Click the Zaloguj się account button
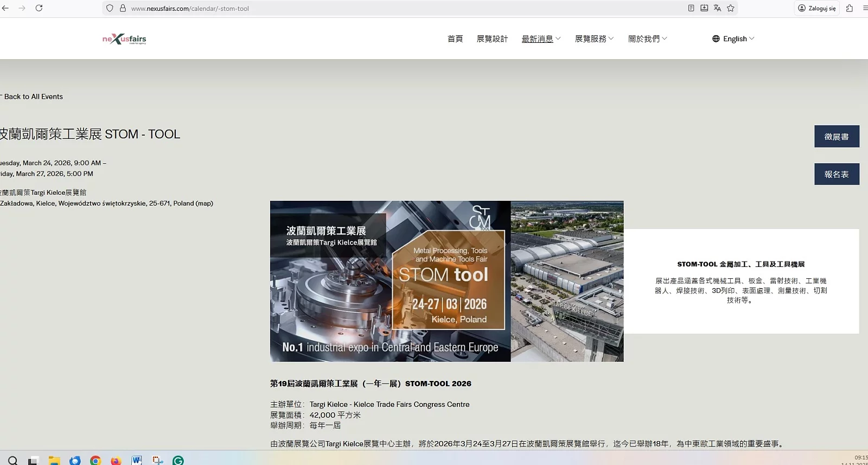 (x=817, y=8)
